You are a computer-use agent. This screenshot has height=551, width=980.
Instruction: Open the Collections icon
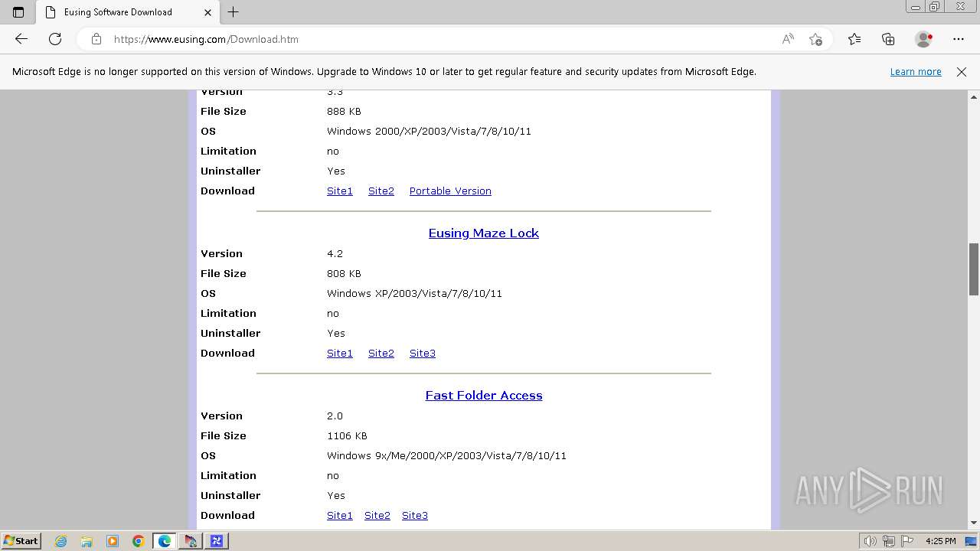888,39
